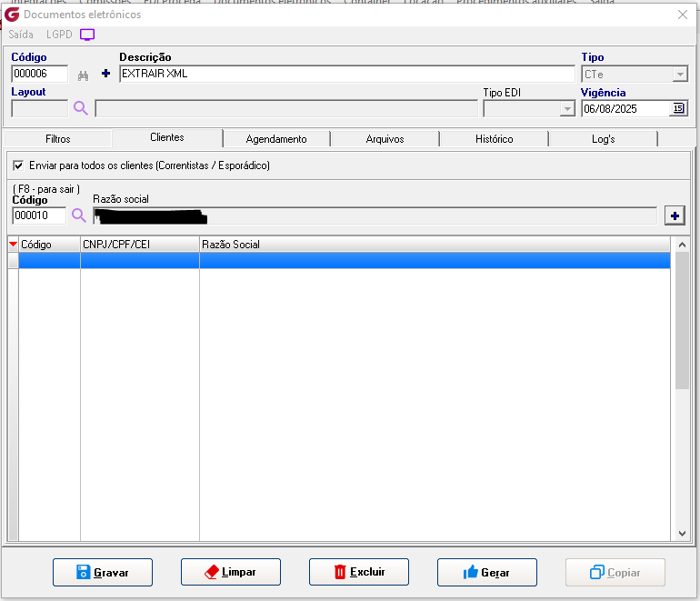Open the Vigência calendar picker icon

point(678,108)
